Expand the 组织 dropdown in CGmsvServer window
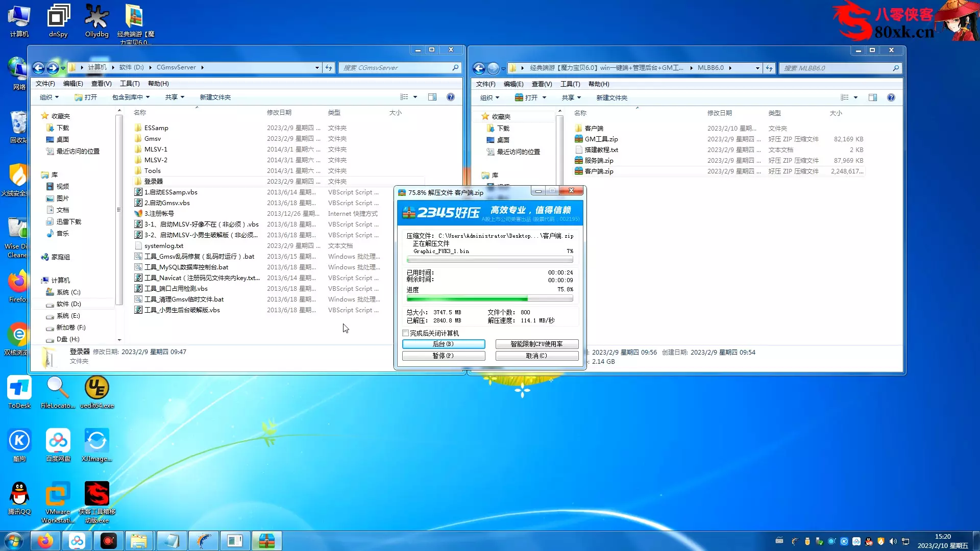Viewport: 980px width, 551px height. point(49,97)
